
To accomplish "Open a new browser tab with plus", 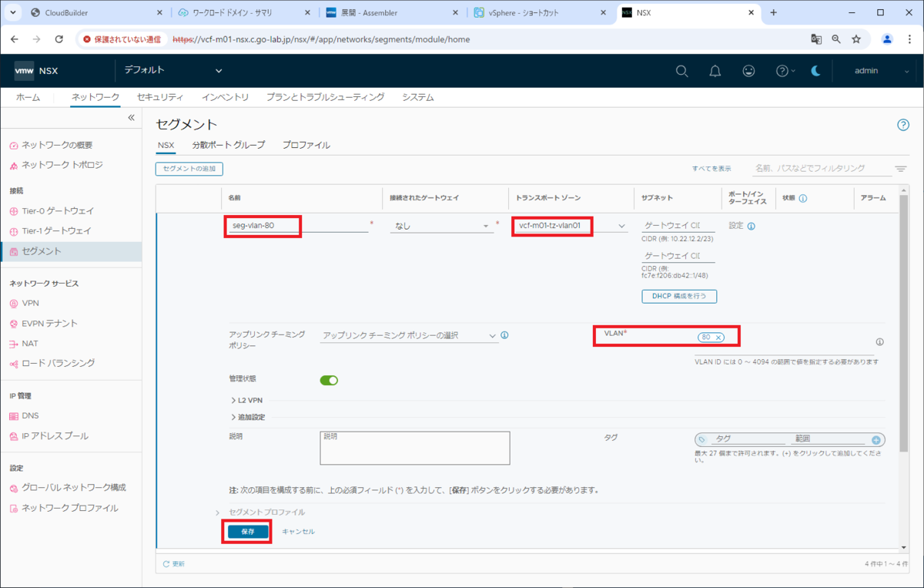I will [773, 12].
